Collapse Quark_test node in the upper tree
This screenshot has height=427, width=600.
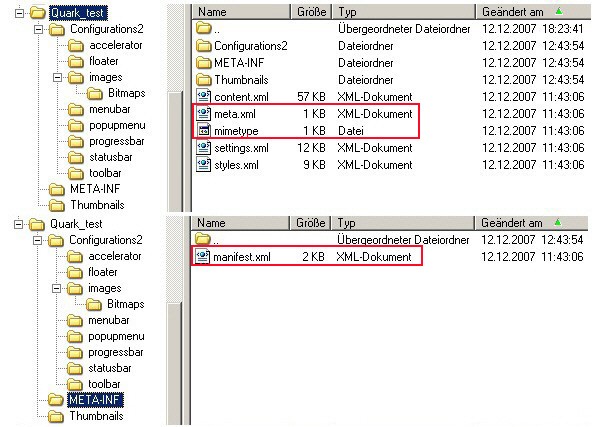pos(10,14)
